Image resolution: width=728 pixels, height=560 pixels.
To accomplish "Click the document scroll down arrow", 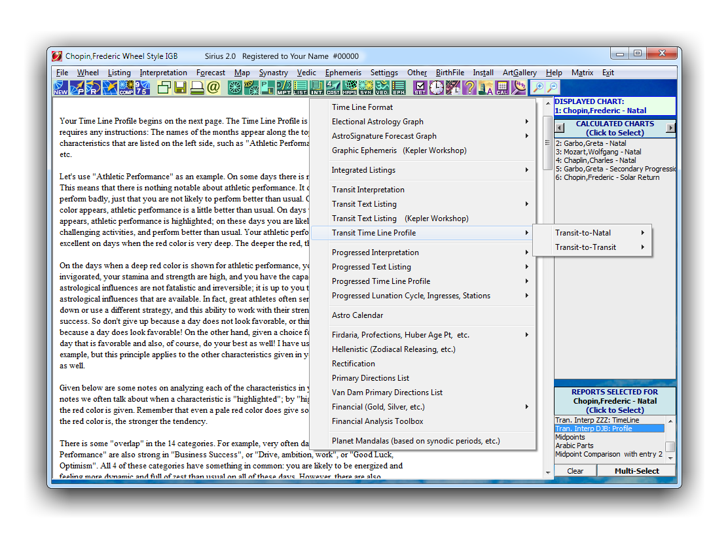I will point(548,472).
